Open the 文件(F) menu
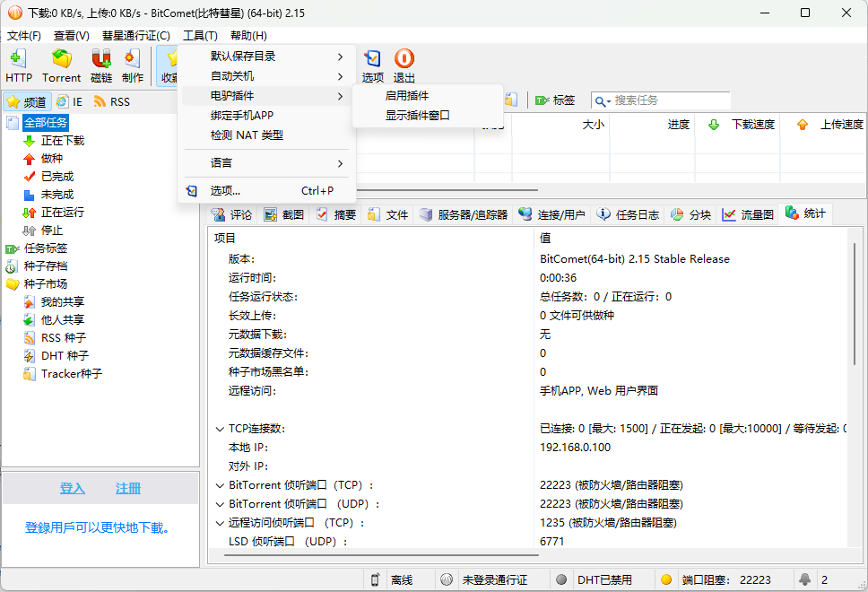 pos(24,36)
